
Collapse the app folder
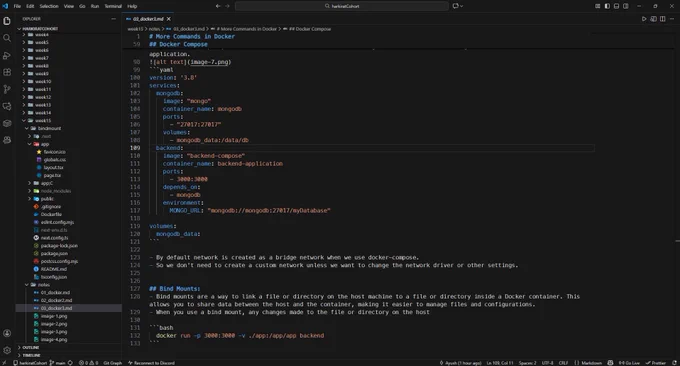tap(45, 144)
